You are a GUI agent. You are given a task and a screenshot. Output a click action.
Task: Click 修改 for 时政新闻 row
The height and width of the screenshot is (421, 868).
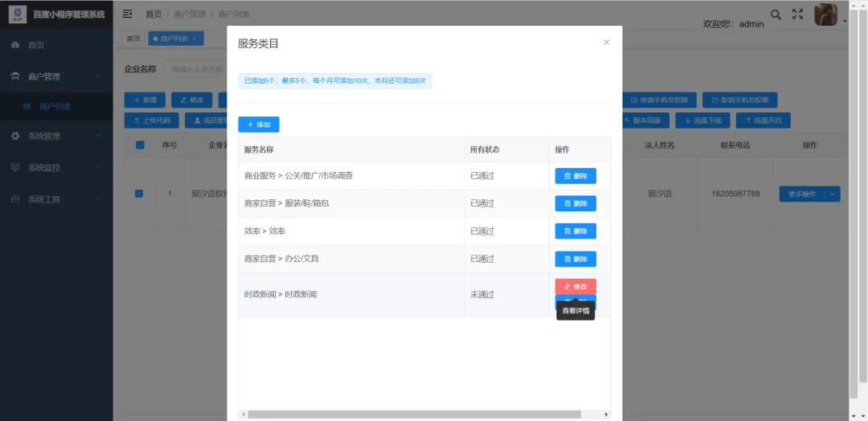[575, 287]
